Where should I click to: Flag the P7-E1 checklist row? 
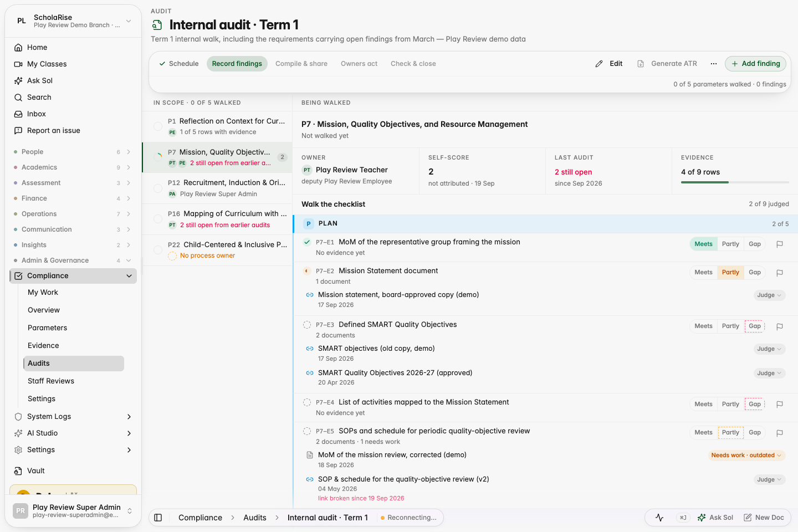780,244
